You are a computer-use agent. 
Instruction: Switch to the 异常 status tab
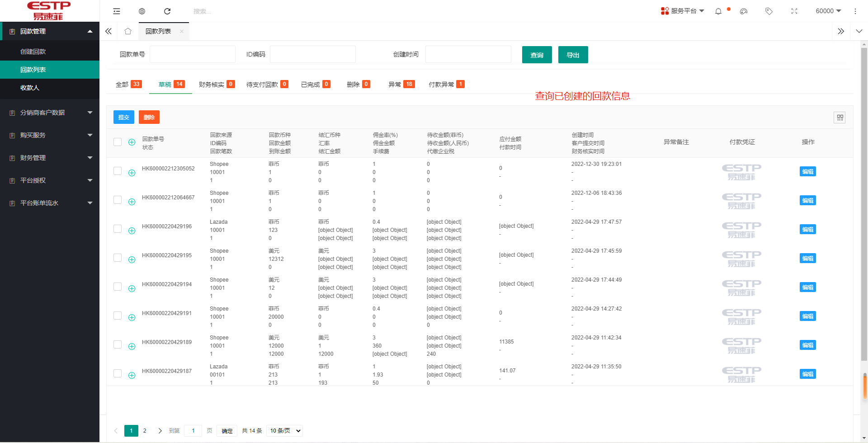[401, 85]
